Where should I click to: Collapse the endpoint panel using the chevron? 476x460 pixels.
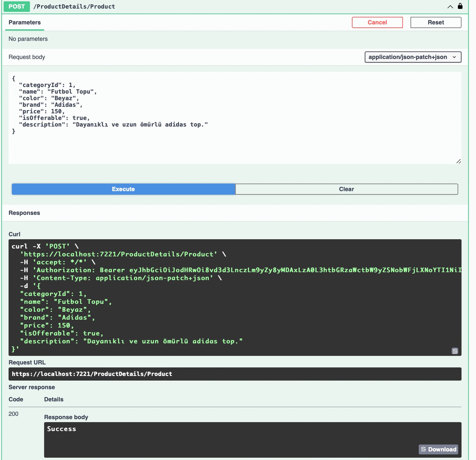[450, 6]
